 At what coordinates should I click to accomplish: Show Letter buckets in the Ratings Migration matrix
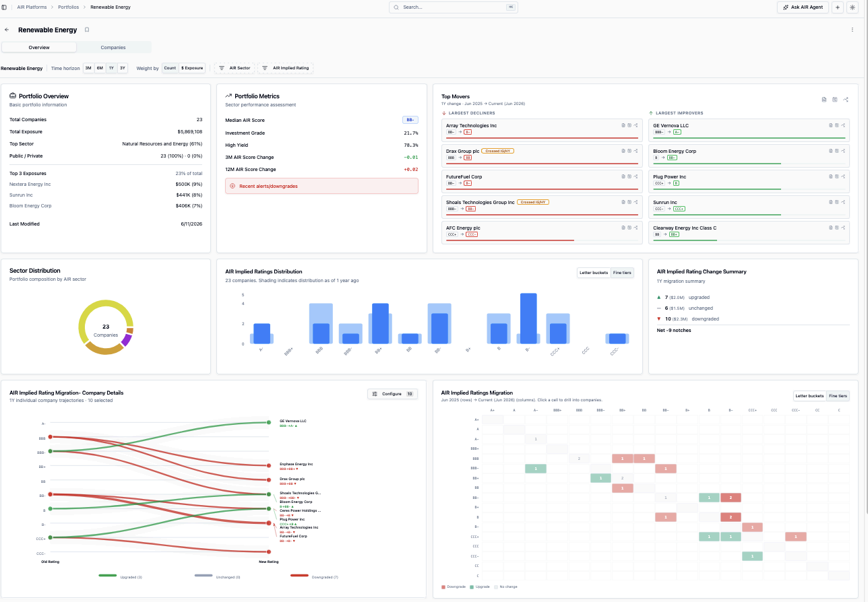pyautogui.click(x=810, y=396)
